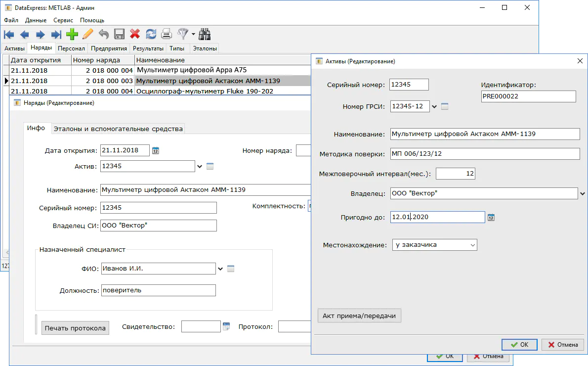The height and width of the screenshot is (366, 588).
Task: Open the Сервис menu
Action: tap(63, 20)
